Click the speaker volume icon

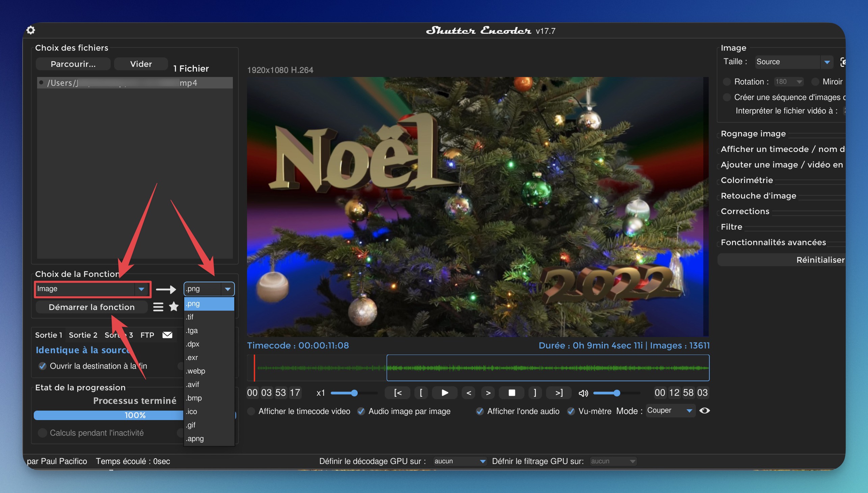tap(583, 393)
